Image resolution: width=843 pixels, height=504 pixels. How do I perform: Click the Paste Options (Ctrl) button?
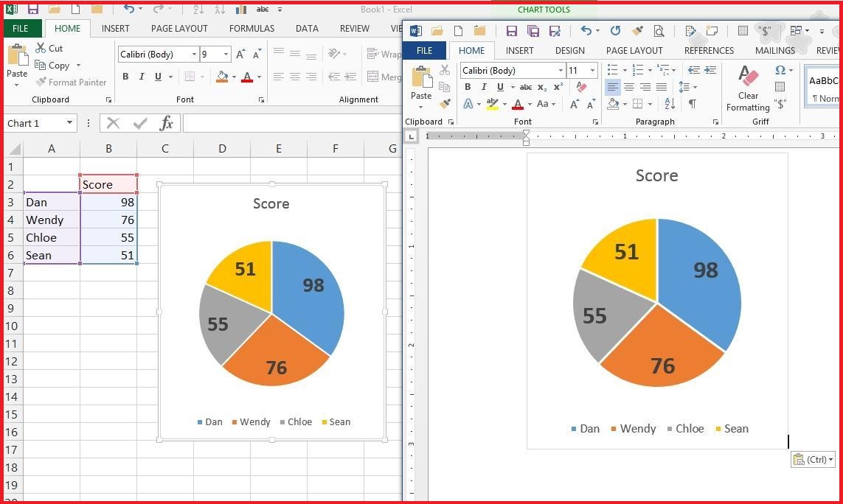[812, 459]
